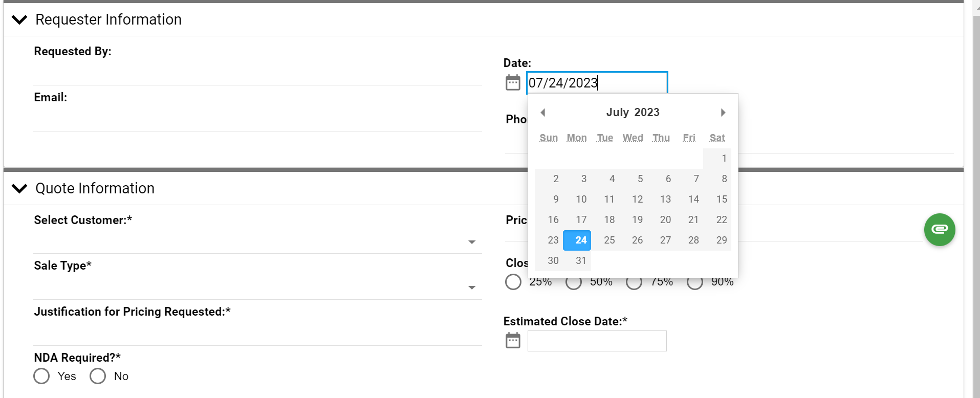The image size is (980, 398).
Task: Select Yes for NDA Required
Action: click(x=42, y=376)
